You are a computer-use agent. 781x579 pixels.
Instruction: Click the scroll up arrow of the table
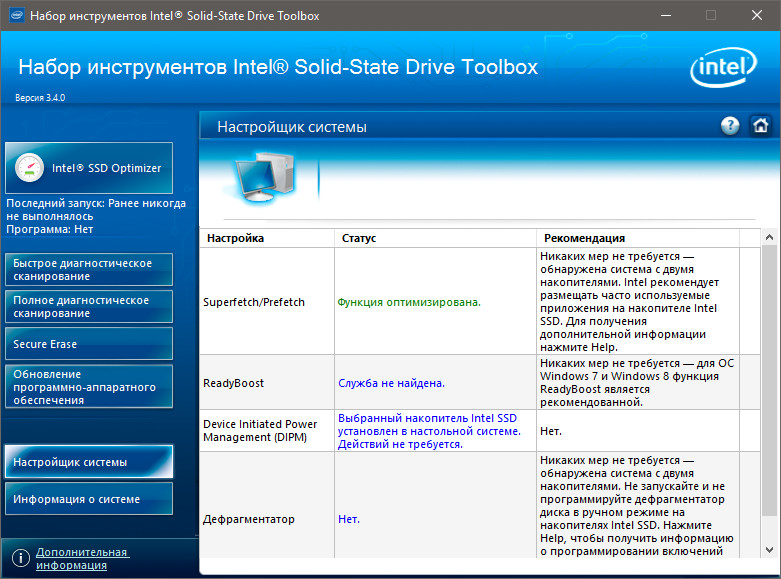(769, 238)
